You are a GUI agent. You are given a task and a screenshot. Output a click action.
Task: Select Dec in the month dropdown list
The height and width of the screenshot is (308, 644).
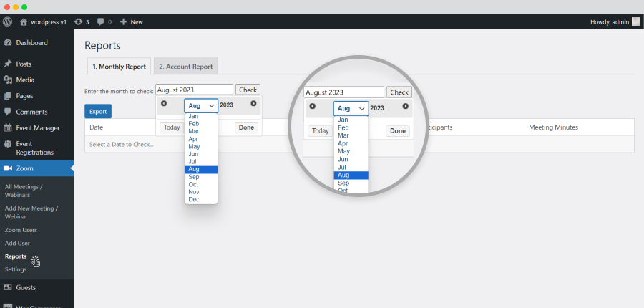[x=201, y=199]
